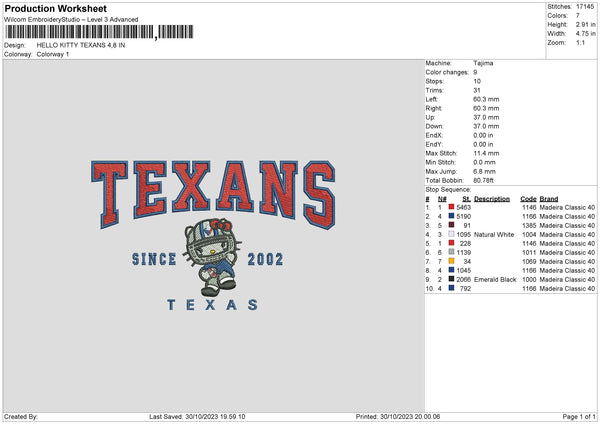Click stitch count '5463' in stop row 1

(x=463, y=207)
